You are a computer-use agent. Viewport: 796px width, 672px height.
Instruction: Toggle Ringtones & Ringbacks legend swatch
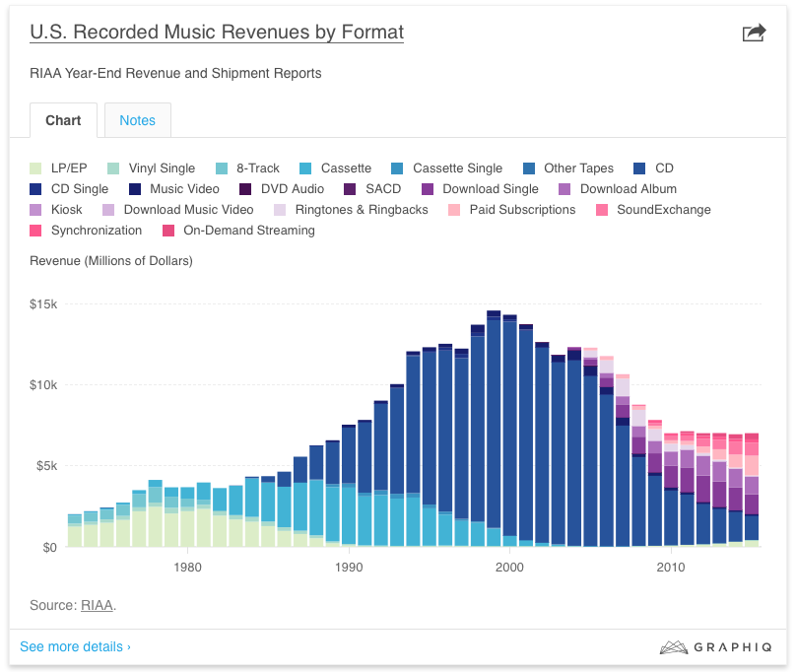point(280,210)
